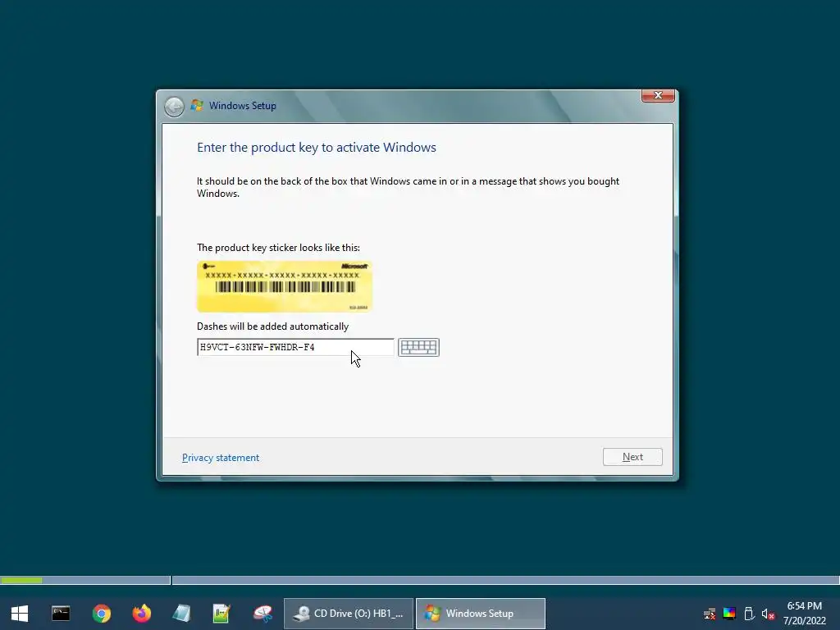Click the network status tray icon

click(710, 614)
